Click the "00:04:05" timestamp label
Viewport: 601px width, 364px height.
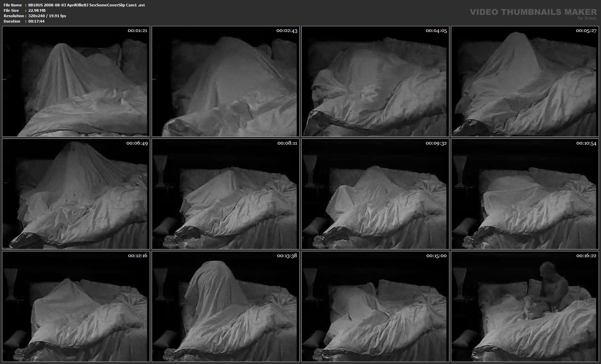[x=436, y=31]
